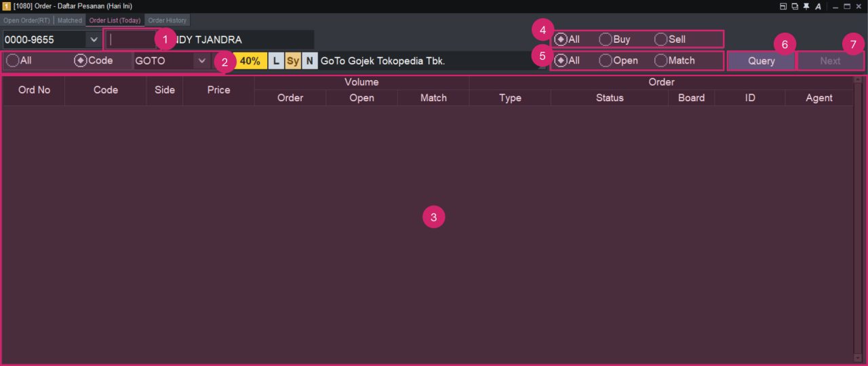Open the GOTO stock code dropdown
This screenshot has width=868, height=366.
pyautogui.click(x=201, y=60)
